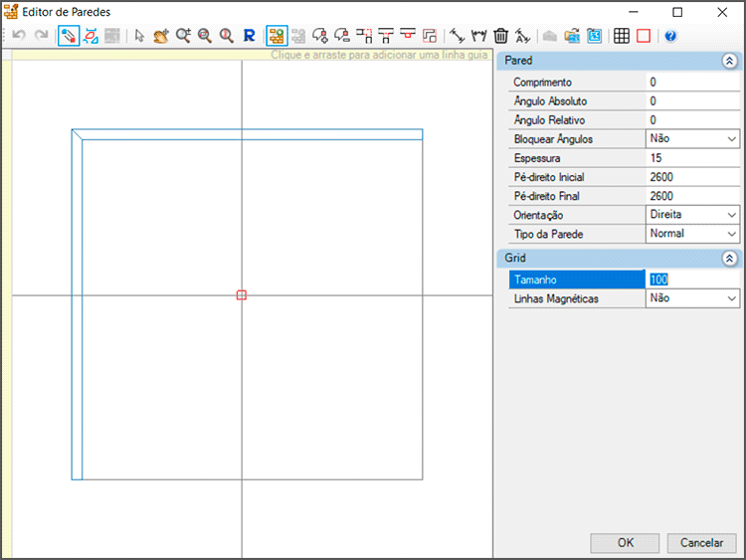Collapse the Grid section
Image resolution: width=746 pixels, height=560 pixels.
(729, 259)
